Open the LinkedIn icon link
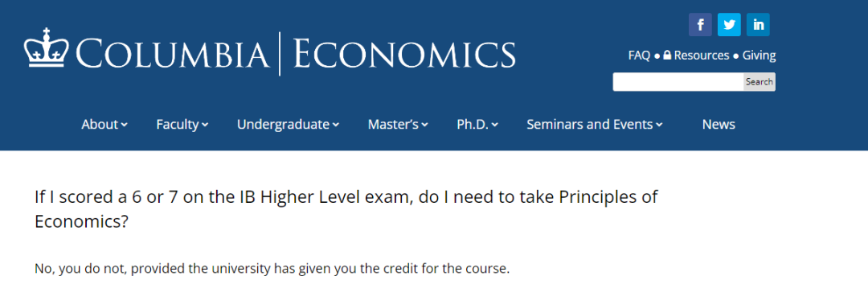The image size is (868, 297). (x=758, y=25)
